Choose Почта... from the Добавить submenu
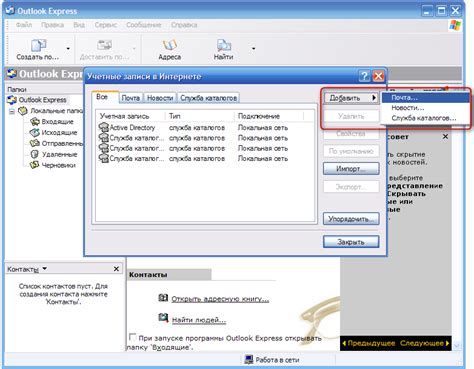The height and width of the screenshot is (369, 474). tap(425, 98)
